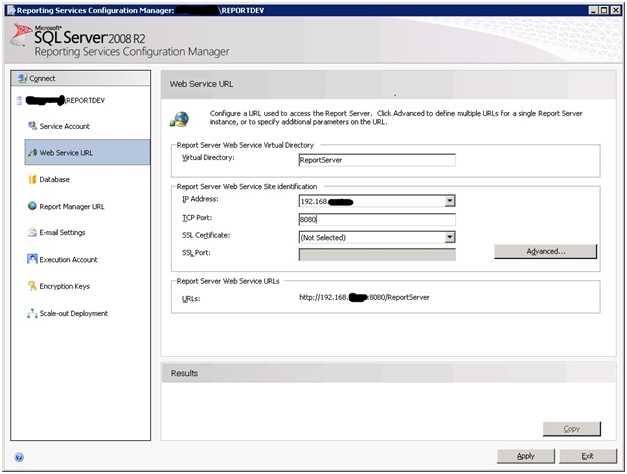Click the Results panel header
This screenshot has height=474, width=627.
point(389,373)
